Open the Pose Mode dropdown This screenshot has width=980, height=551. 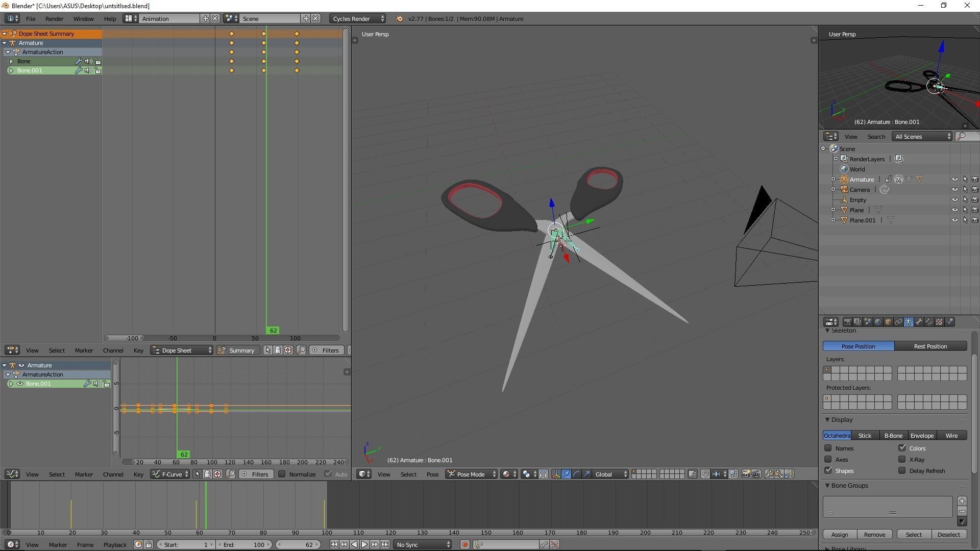point(471,474)
